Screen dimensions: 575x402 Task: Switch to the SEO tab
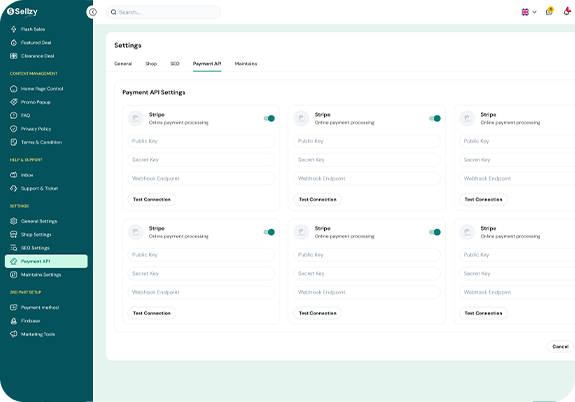click(175, 63)
